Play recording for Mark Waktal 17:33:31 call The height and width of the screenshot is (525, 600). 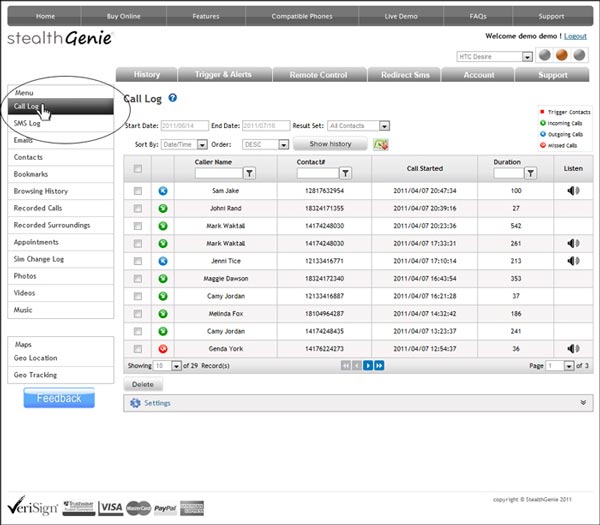pyautogui.click(x=573, y=243)
